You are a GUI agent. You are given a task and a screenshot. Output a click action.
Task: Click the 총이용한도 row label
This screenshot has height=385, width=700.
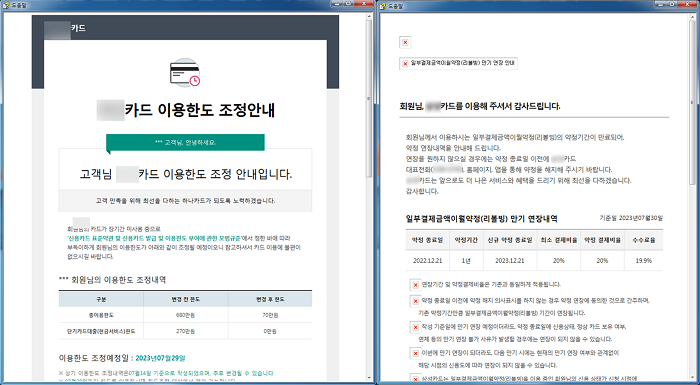101,315
